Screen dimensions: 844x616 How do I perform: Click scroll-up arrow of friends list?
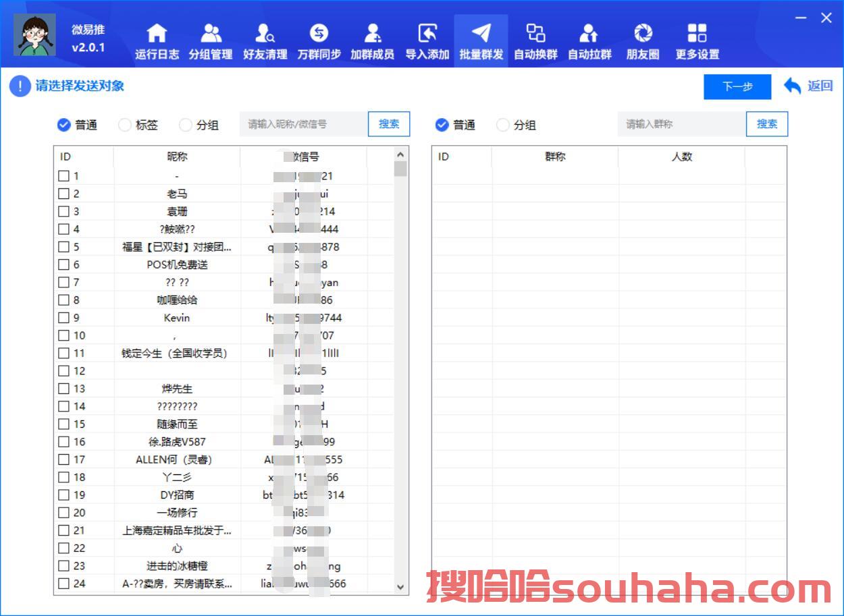pos(400,155)
